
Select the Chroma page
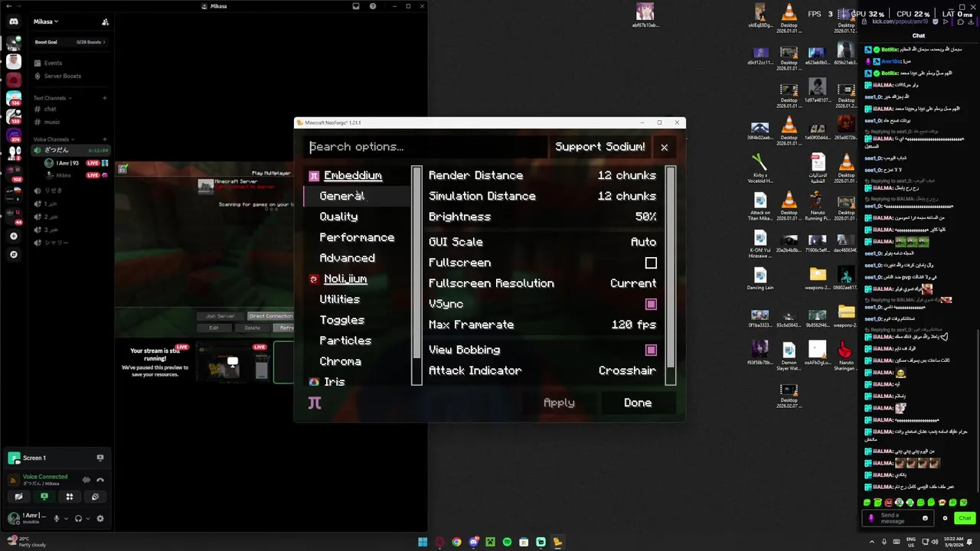point(357,361)
